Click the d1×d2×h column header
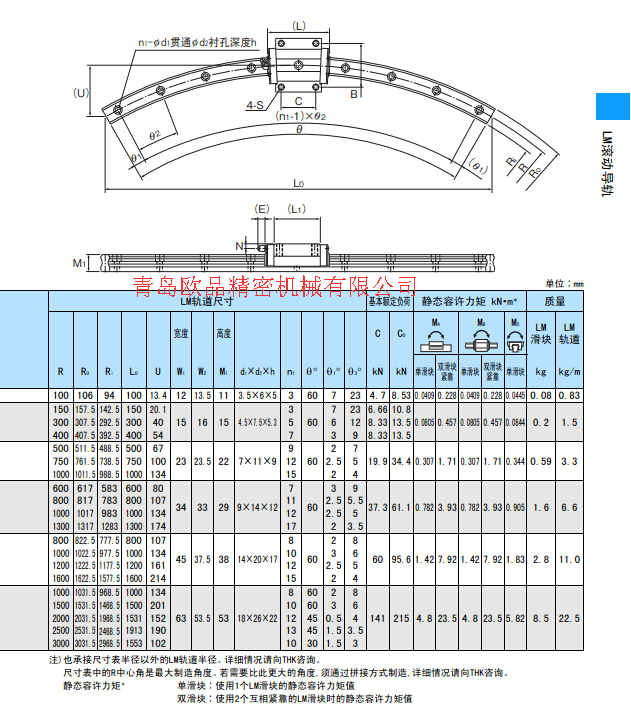Image resolution: width=631 pixels, height=715 pixels. point(258,372)
